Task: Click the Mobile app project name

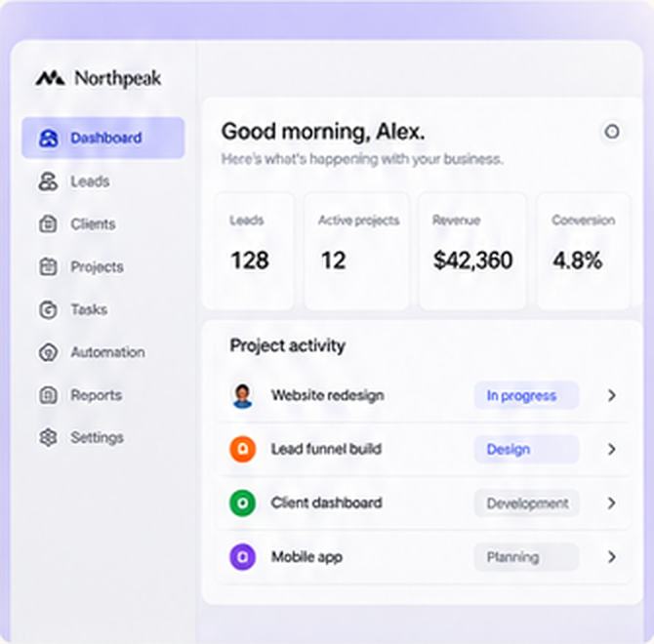Action: [x=307, y=557]
